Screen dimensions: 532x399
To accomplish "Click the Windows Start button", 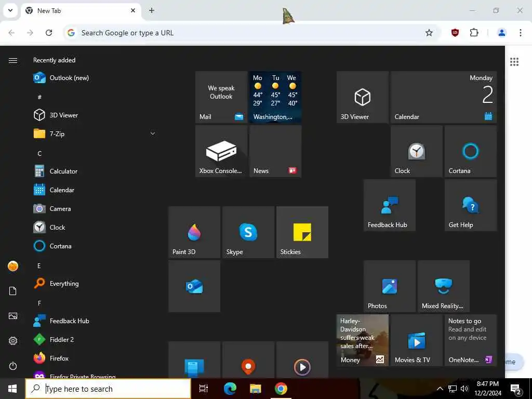I will pyautogui.click(x=12, y=389).
